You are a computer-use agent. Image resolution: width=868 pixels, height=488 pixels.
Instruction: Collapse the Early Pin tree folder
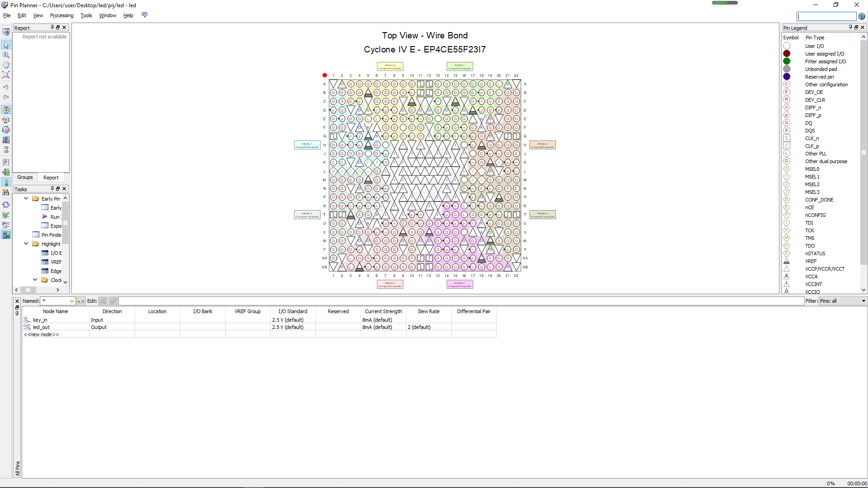[x=26, y=198]
